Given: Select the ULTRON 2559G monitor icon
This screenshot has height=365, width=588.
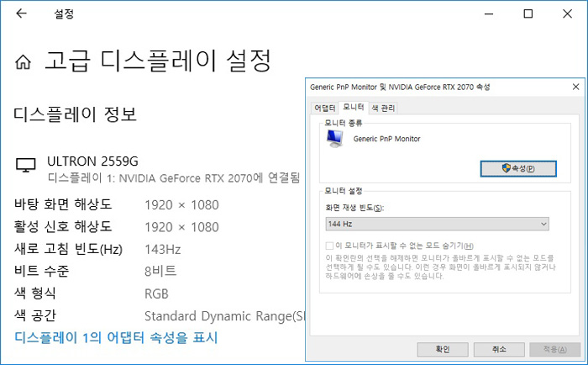Looking at the screenshot, I should click(26, 165).
